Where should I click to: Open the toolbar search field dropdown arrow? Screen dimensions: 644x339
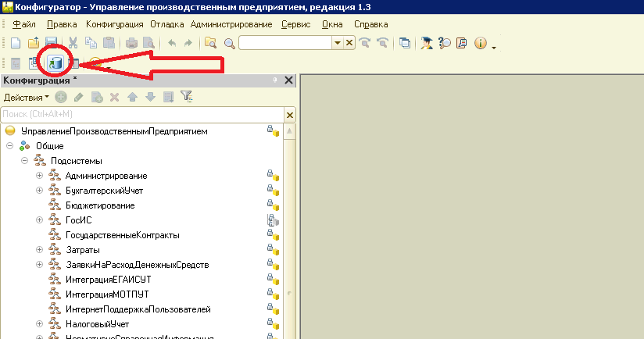(338, 43)
